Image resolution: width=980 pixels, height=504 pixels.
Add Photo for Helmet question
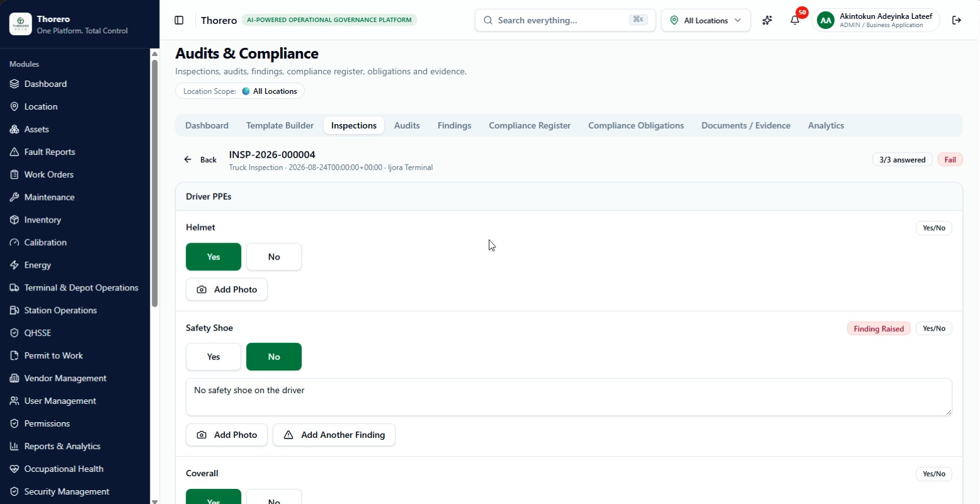pos(227,290)
